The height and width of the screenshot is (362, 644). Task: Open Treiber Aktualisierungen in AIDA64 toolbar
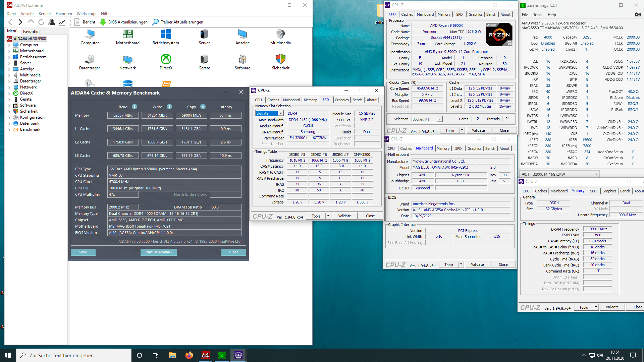coord(178,22)
